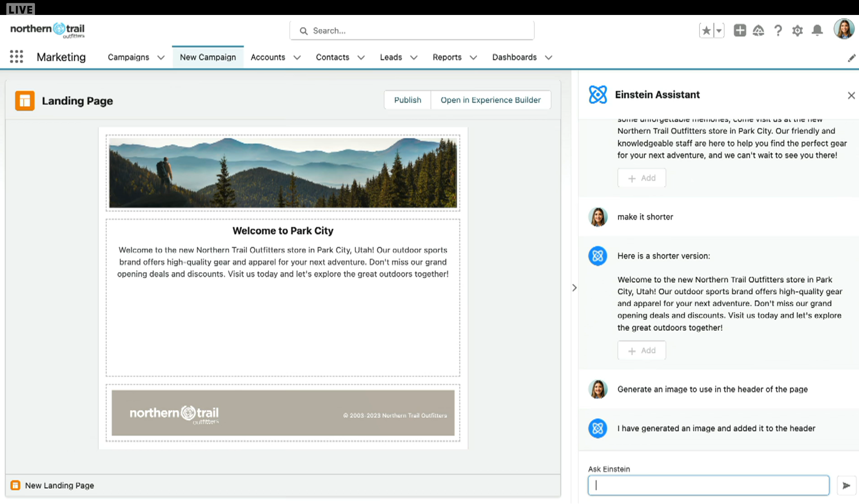Click the Northern Trail Outfitters logo
The width and height of the screenshot is (859, 504).
coord(47,30)
